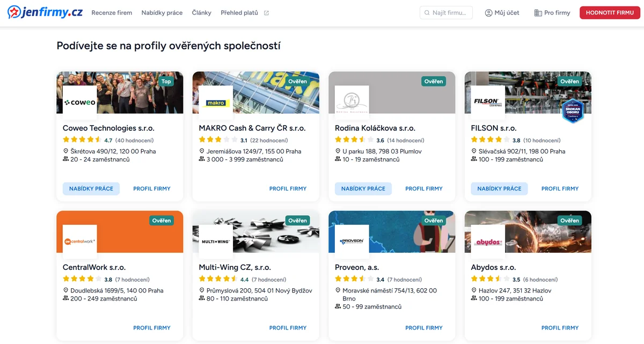Screen dimensions: 644x344
Task: Click the CentralWork orange banner image
Action: [120, 232]
